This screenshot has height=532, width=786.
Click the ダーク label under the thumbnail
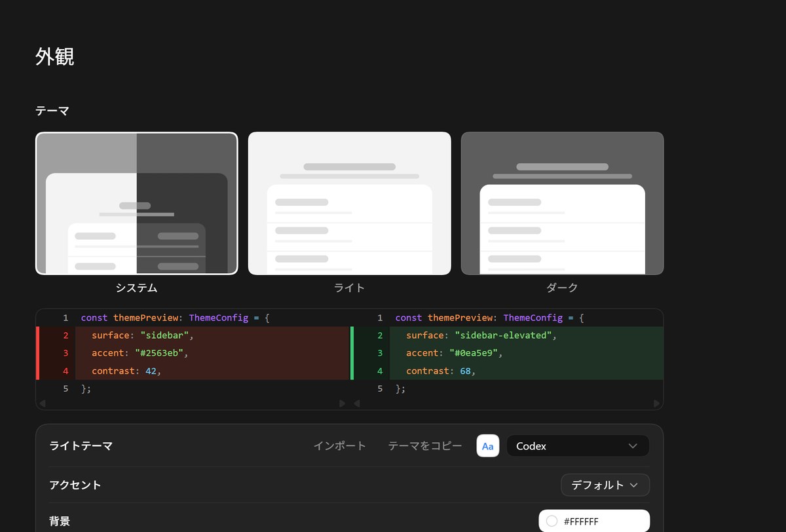click(563, 288)
